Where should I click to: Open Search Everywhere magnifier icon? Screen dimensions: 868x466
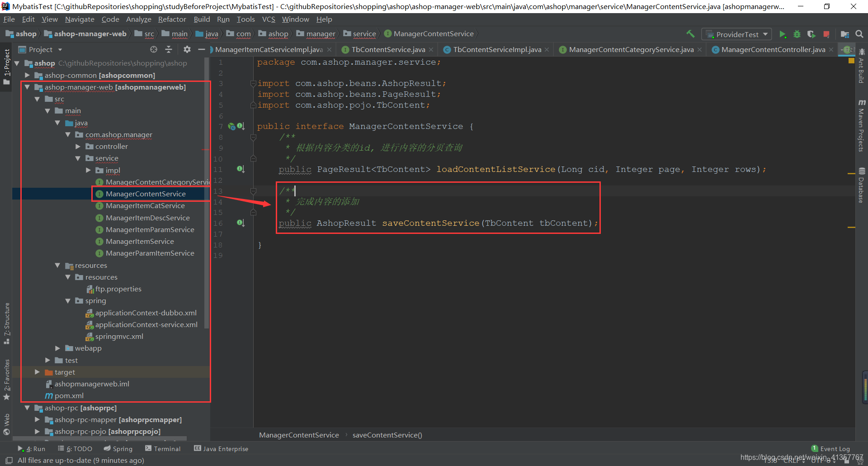859,34
